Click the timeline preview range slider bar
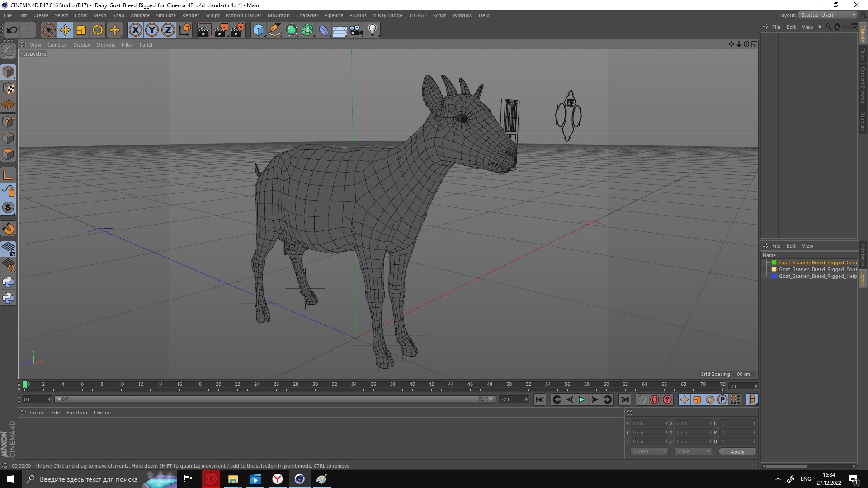Screen dimensions: 868x488 click(275, 399)
